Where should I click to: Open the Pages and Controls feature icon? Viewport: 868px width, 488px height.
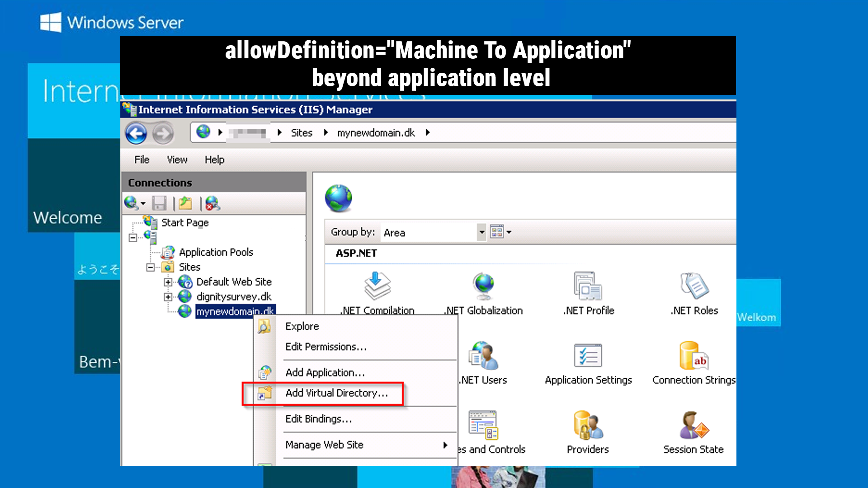483,425
